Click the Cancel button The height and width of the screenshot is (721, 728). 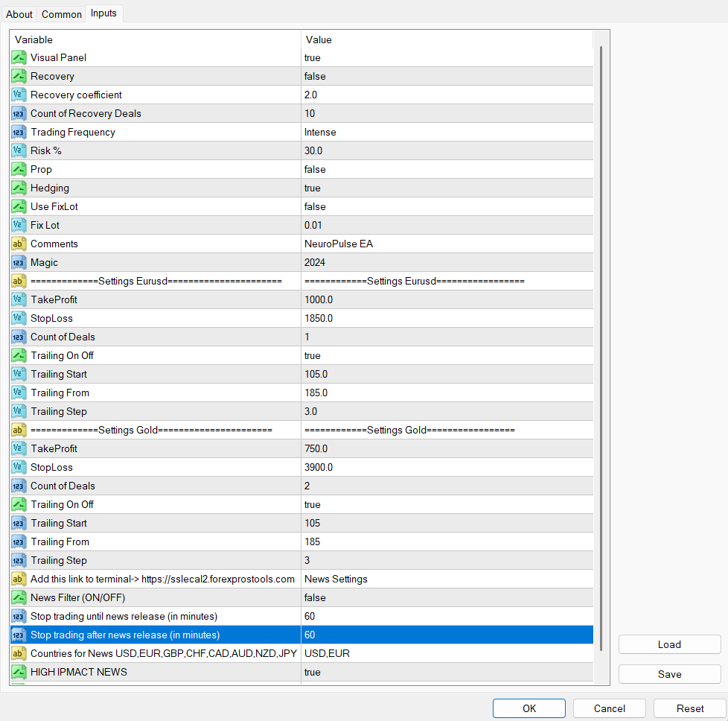609,708
